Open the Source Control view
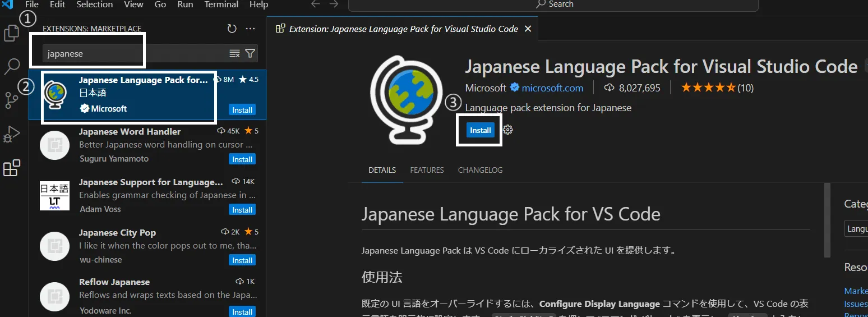This screenshot has width=868, height=317. (12, 100)
